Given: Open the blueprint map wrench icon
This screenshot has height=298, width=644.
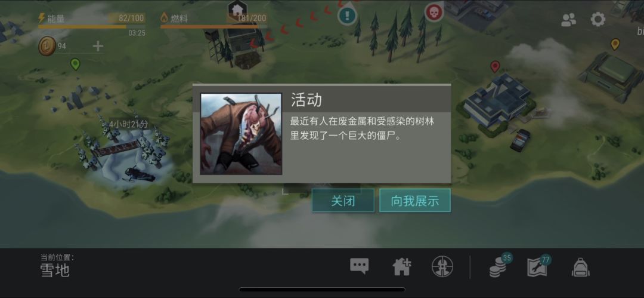Looking at the screenshot, I should 539,266.
